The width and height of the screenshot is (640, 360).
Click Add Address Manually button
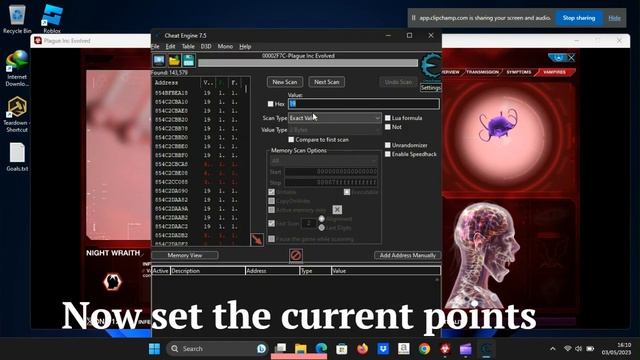407,256
